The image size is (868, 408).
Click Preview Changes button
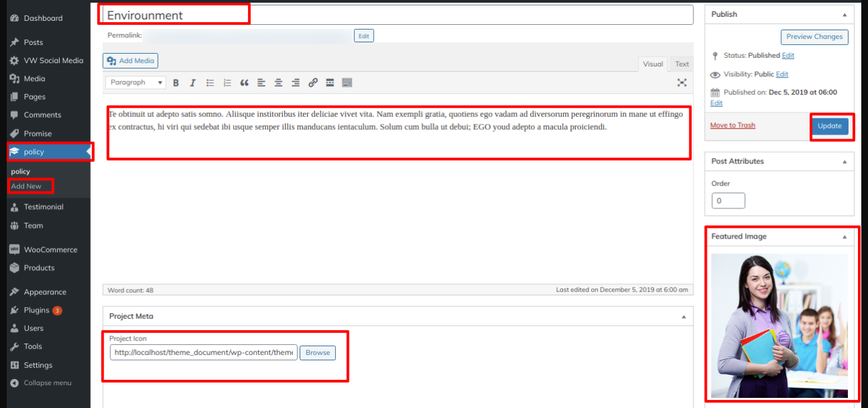pos(814,37)
